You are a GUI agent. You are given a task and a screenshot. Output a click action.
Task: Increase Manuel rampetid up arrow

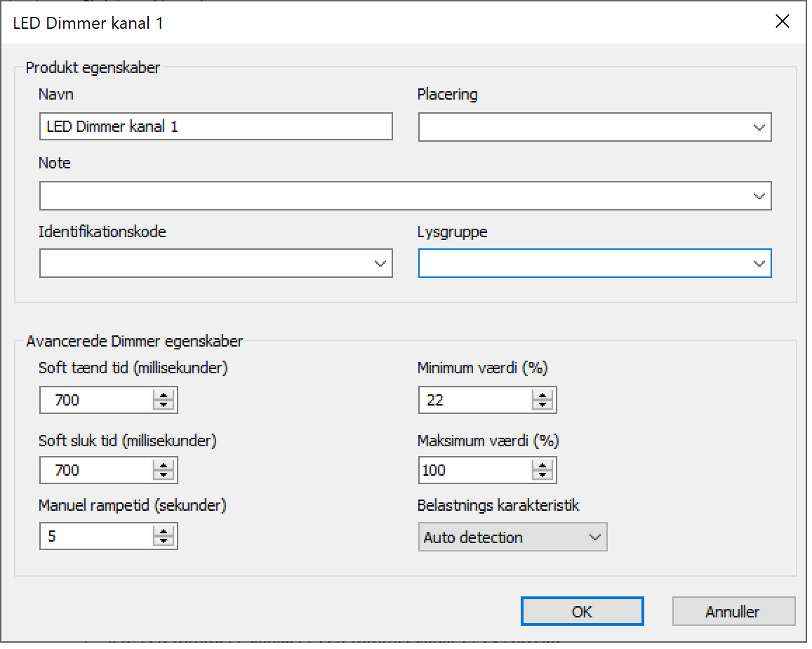pos(164,533)
